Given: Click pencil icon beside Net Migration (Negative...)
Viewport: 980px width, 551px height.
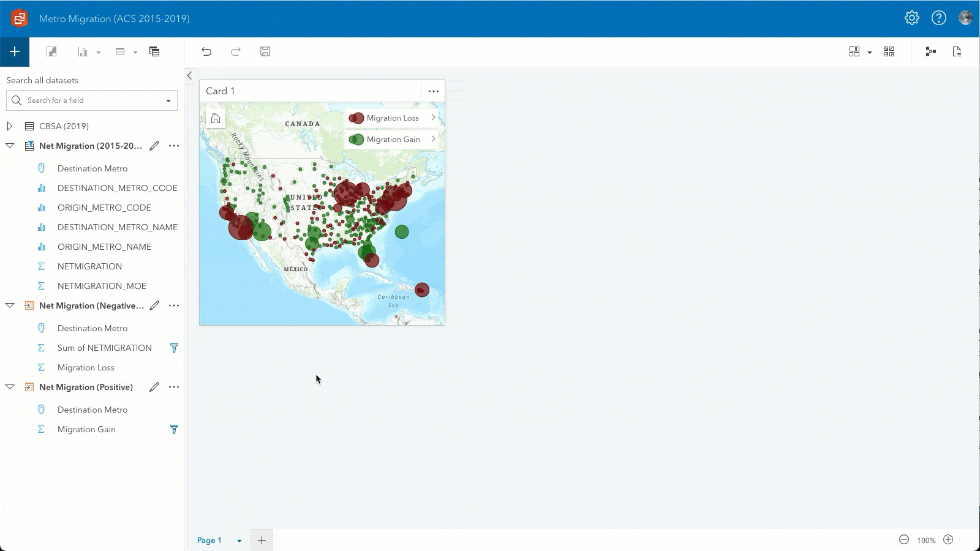Looking at the screenshot, I should [x=154, y=305].
